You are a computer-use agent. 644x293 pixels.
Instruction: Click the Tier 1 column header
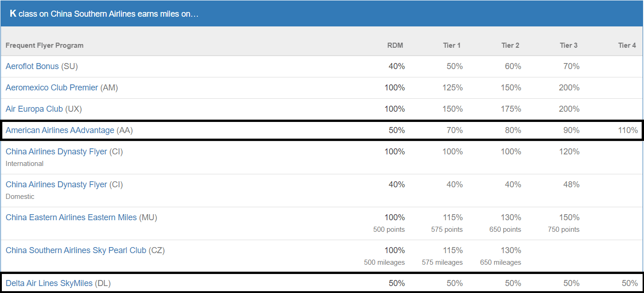click(x=452, y=45)
